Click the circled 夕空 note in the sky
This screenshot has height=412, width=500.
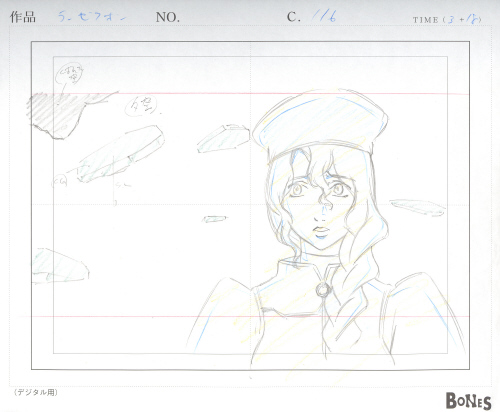tap(140, 106)
